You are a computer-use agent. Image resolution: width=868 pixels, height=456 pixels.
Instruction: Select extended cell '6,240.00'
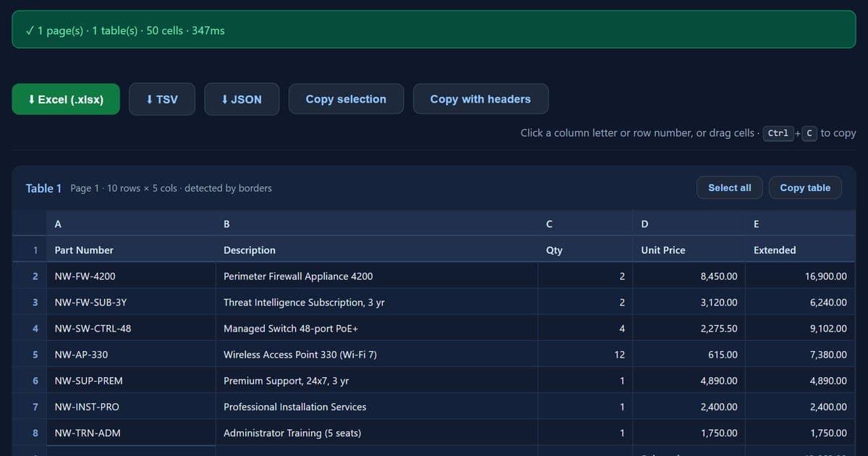click(x=801, y=302)
